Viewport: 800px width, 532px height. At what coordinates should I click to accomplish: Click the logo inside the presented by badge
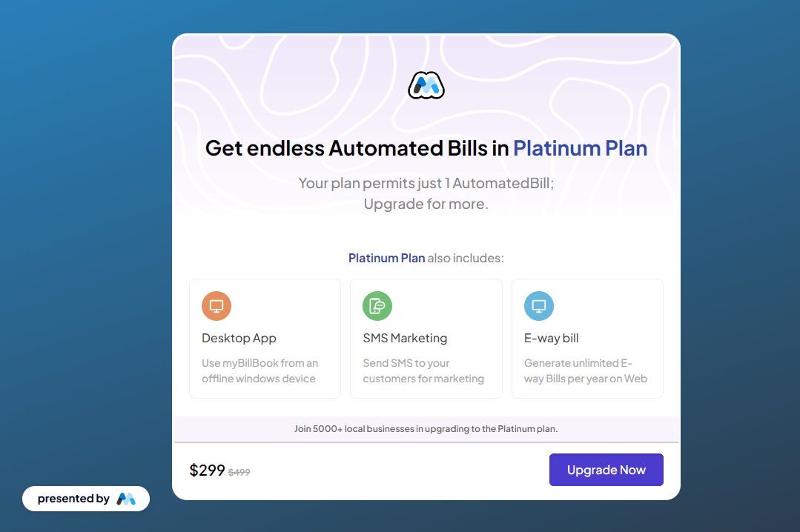(126, 499)
